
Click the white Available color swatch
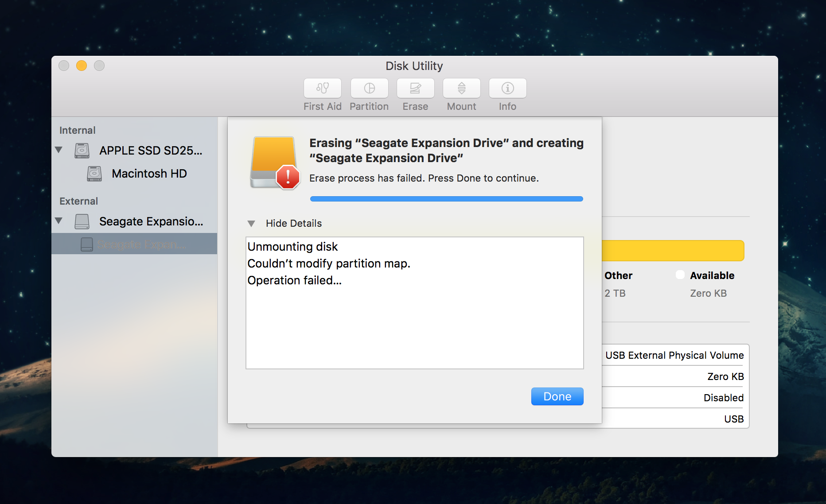pyautogui.click(x=680, y=275)
